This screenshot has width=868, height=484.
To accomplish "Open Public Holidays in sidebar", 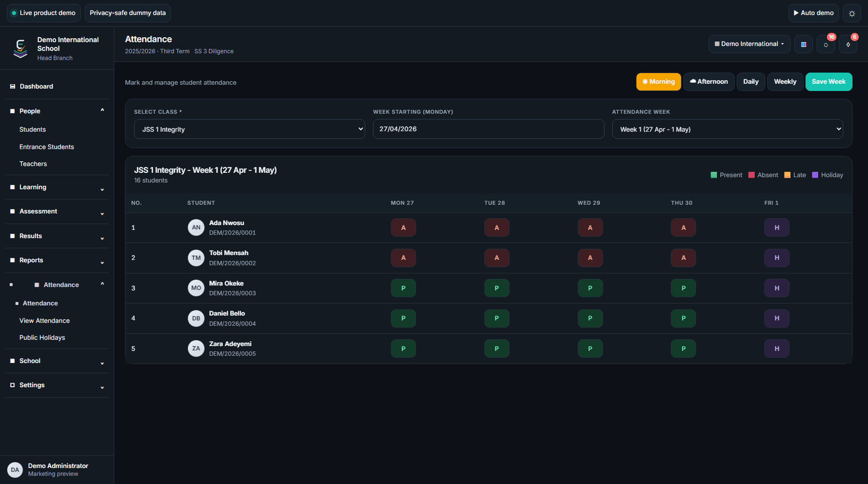I will click(42, 338).
